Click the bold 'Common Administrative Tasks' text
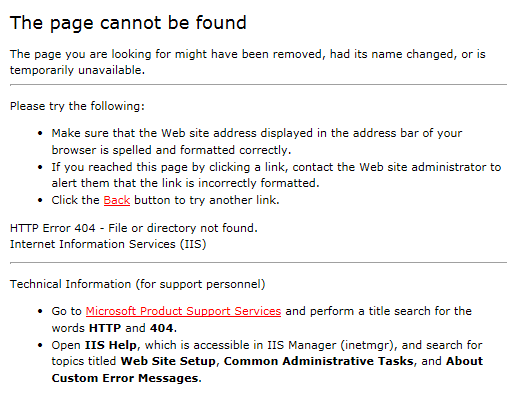The width and height of the screenshot is (513, 416). click(319, 361)
